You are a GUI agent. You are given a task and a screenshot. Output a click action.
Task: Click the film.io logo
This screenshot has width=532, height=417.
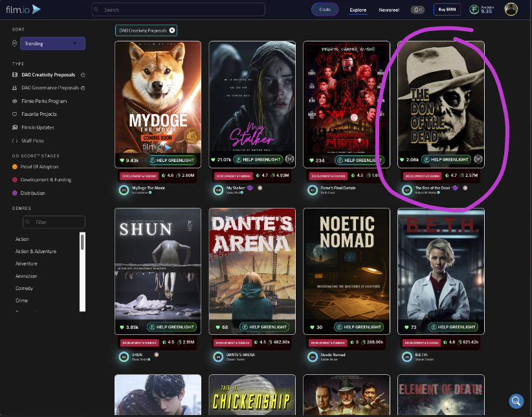click(23, 9)
